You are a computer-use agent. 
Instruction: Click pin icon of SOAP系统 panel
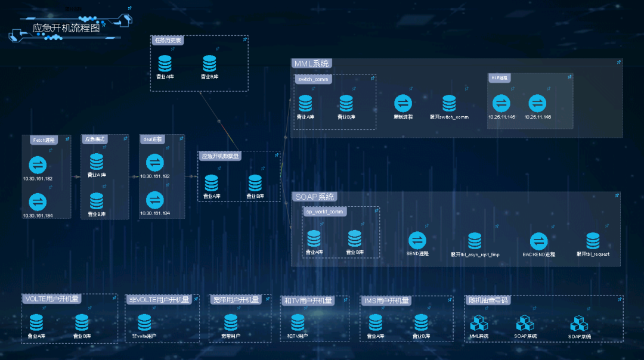617,196
